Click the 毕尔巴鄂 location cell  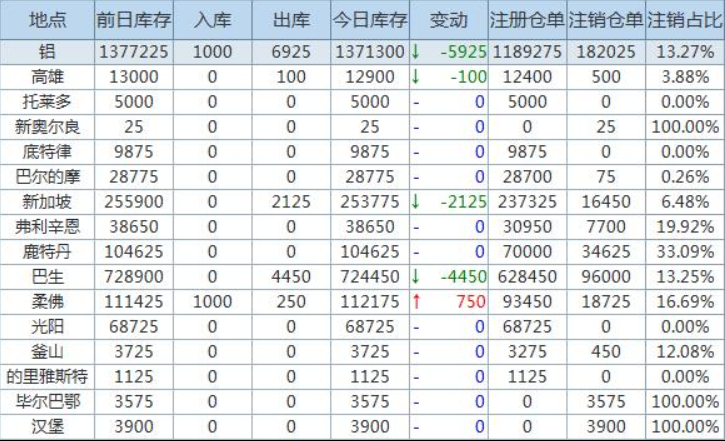46,403
